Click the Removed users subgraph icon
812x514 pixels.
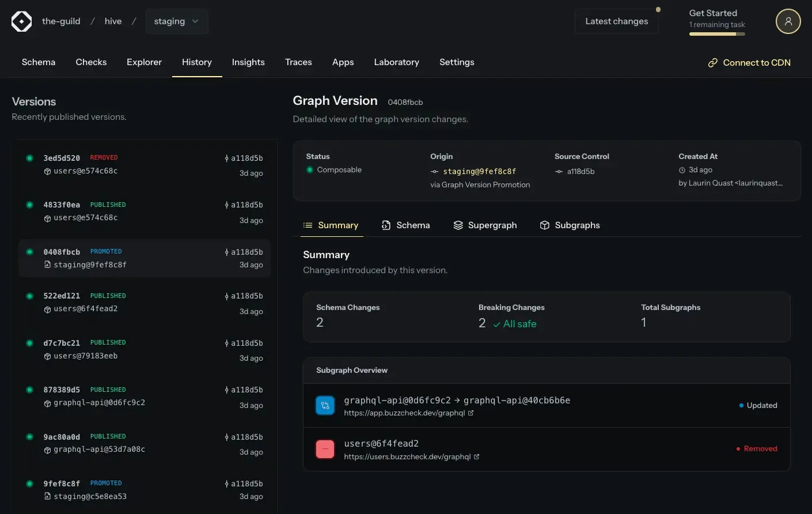(x=325, y=449)
